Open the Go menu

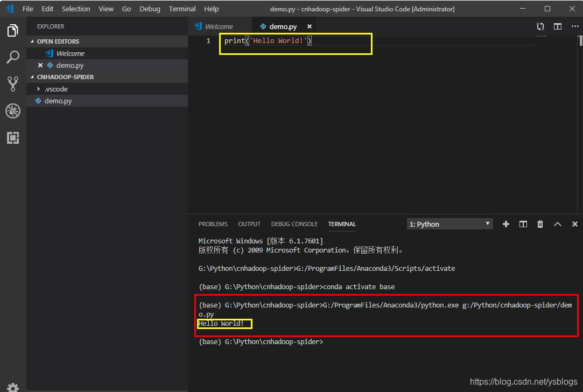pyautogui.click(x=127, y=9)
